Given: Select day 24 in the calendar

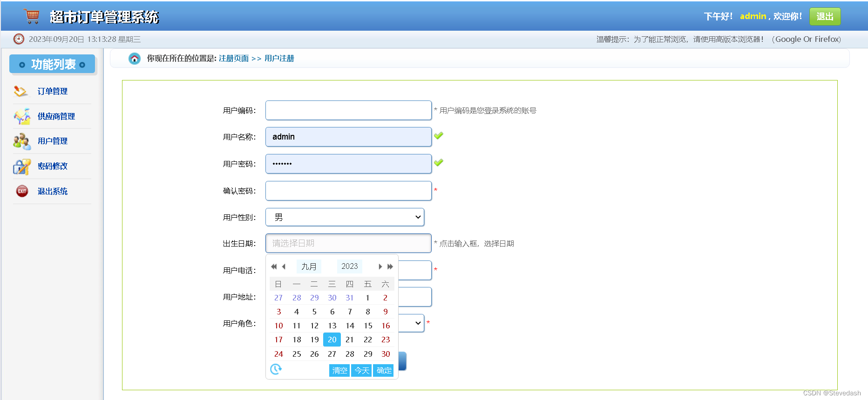Looking at the screenshot, I should coord(278,354).
